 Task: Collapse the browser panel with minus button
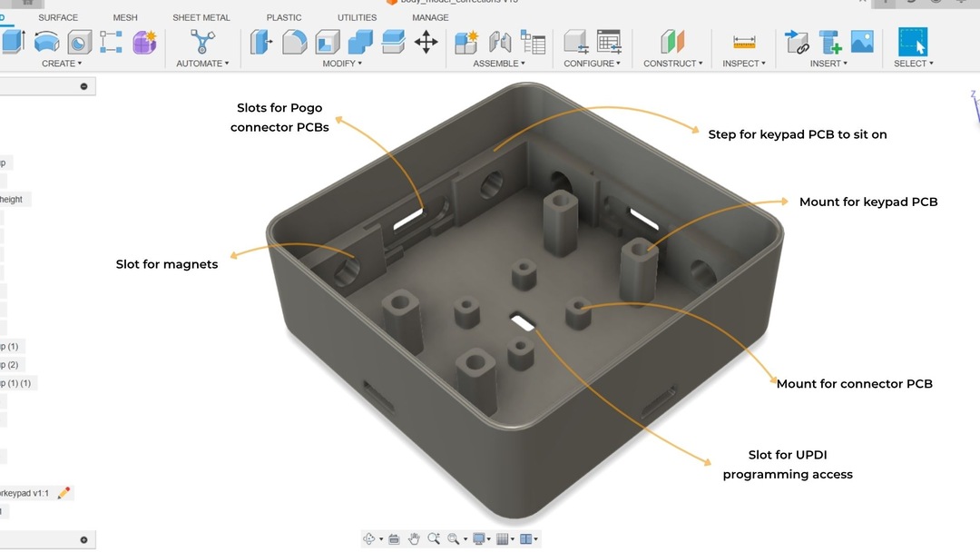[83, 86]
